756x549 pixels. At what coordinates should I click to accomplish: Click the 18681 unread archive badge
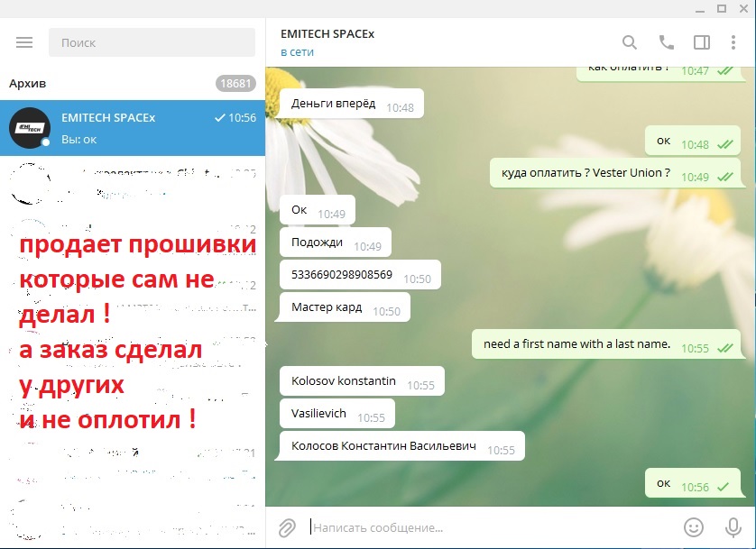coord(235,83)
